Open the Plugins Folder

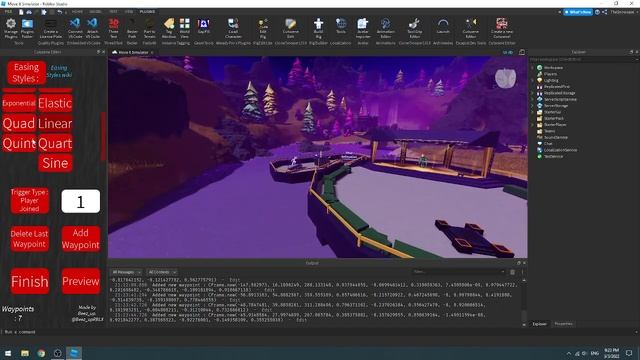click(x=27, y=28)
